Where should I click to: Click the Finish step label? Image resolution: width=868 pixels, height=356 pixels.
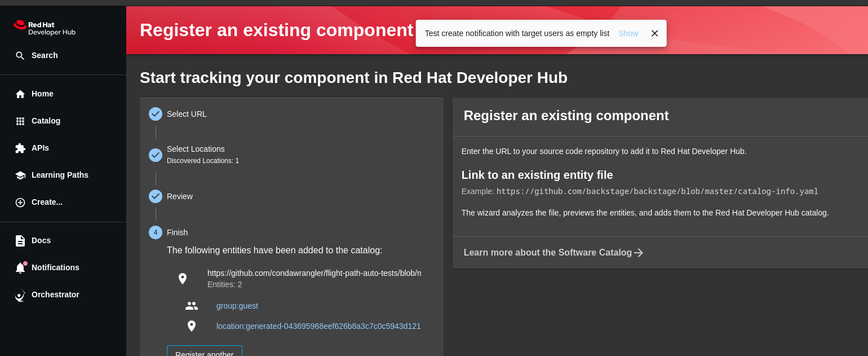pyautogui.click(x=177, y=232)
